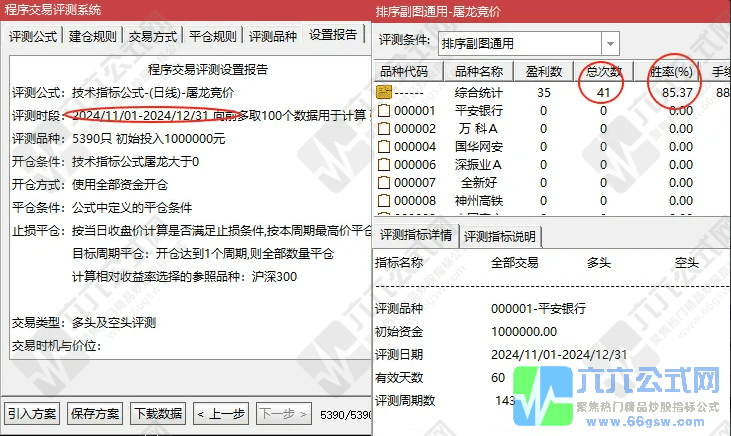Click the 下载数据 button

158,414
